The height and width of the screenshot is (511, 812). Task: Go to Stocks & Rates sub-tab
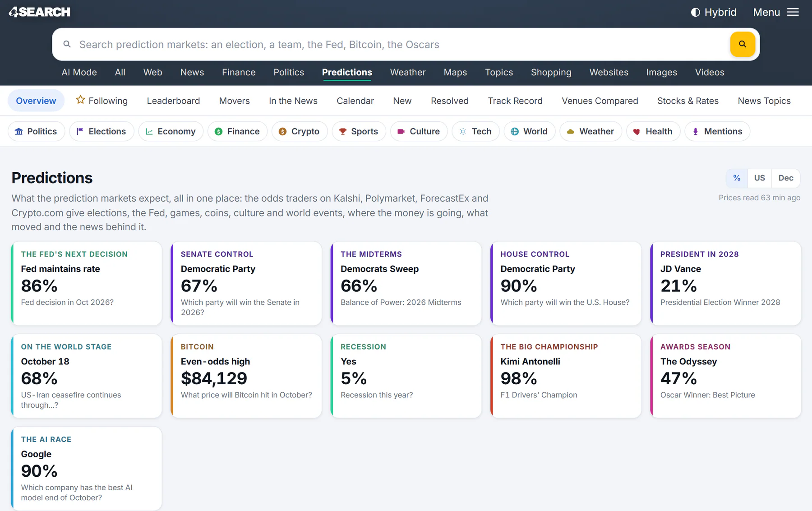point(688,101)
